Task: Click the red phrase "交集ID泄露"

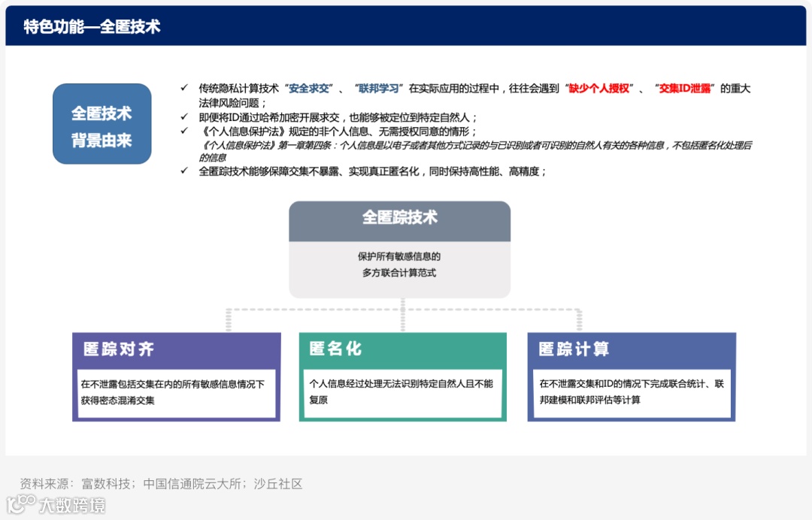Action: click(685, 89)
